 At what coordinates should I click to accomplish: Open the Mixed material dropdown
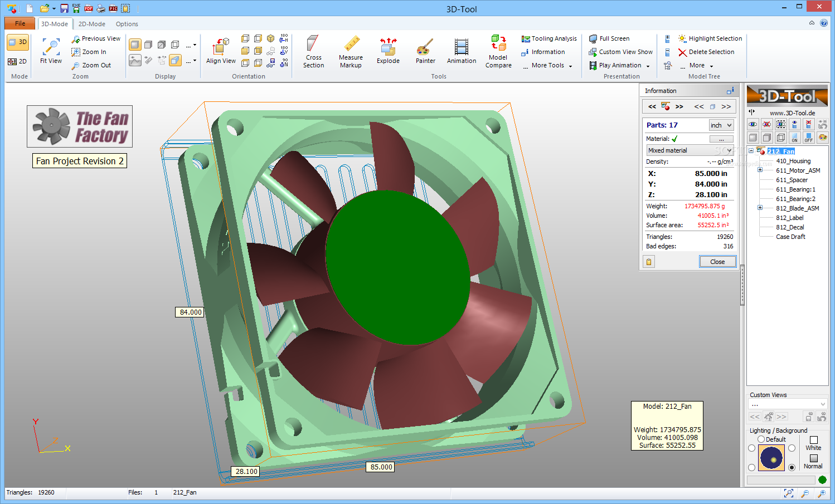690,150
